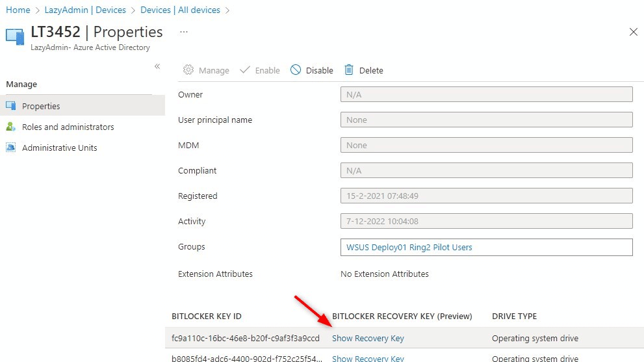
Task: Click Disable device button text
Action: [320, 70]
